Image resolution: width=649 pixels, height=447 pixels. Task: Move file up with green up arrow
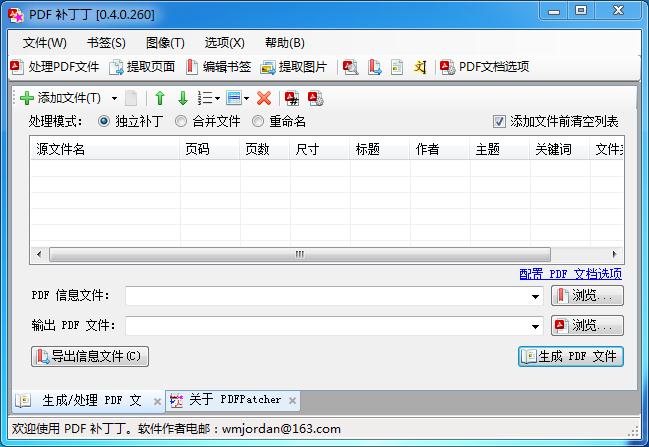[160, 99]
